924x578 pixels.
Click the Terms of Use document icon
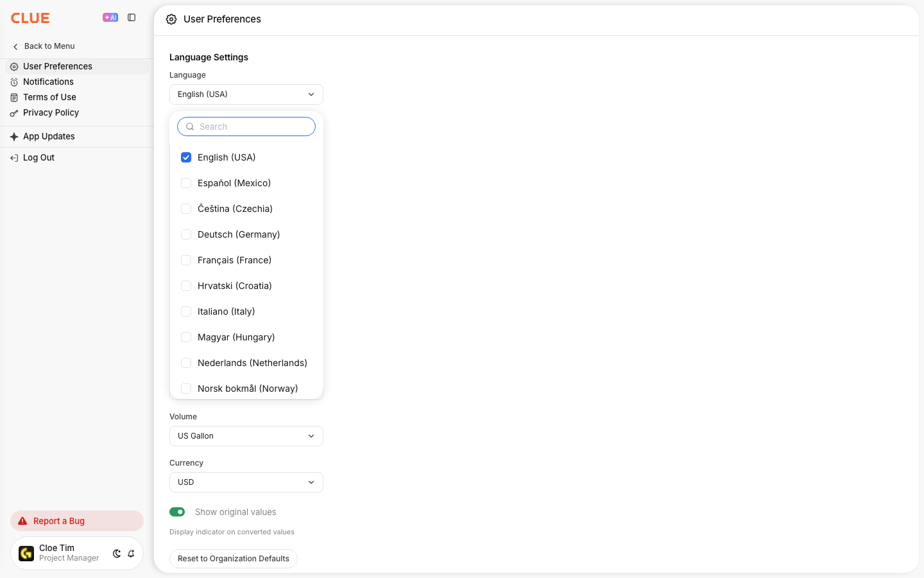[14, 98]
